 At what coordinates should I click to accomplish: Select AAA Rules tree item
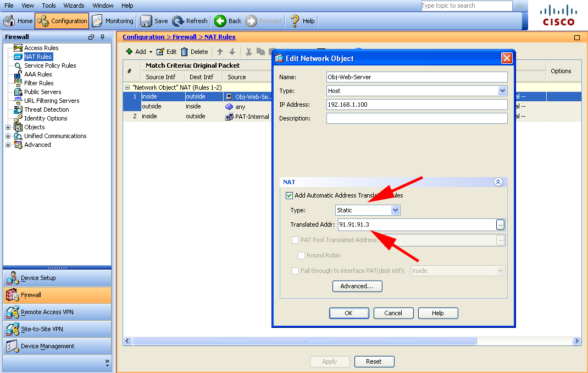(x=38, y=74)
